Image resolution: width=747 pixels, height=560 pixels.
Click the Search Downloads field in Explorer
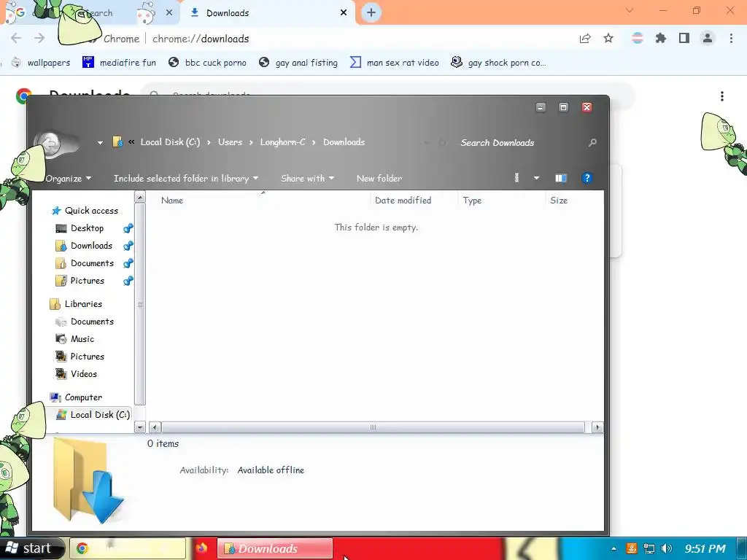519,142
